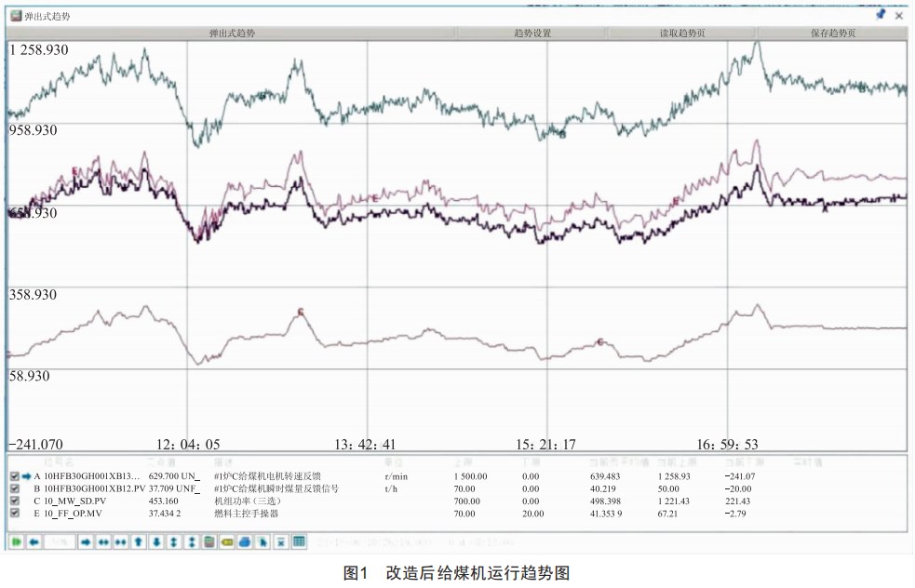This screenshot has height=588, width=915.
Task: Click the cursor pointer icon in toolbar
Action: pos(262,541)
